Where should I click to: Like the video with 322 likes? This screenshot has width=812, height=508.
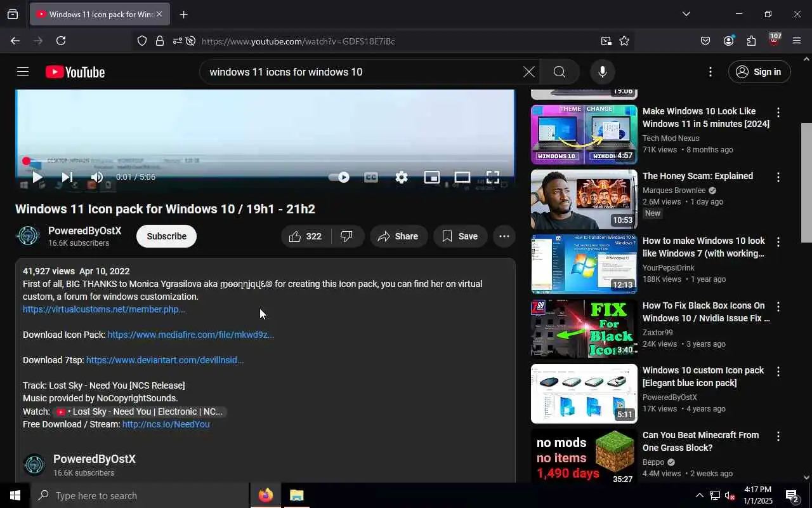coord(305,236)
